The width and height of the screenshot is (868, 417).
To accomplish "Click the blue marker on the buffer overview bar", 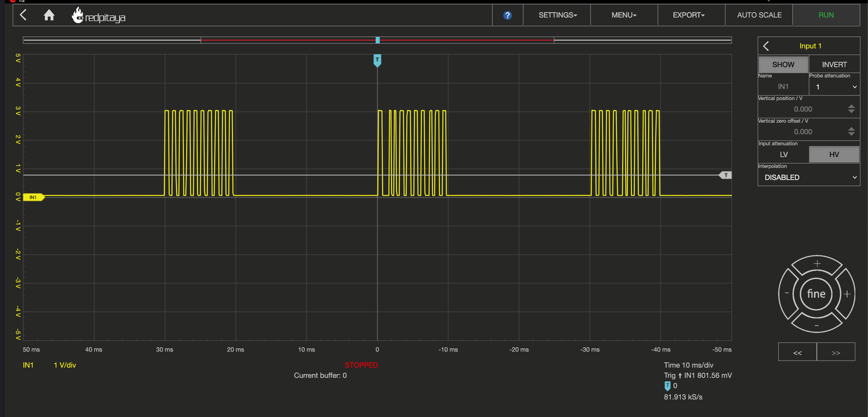I will [377, 40].
